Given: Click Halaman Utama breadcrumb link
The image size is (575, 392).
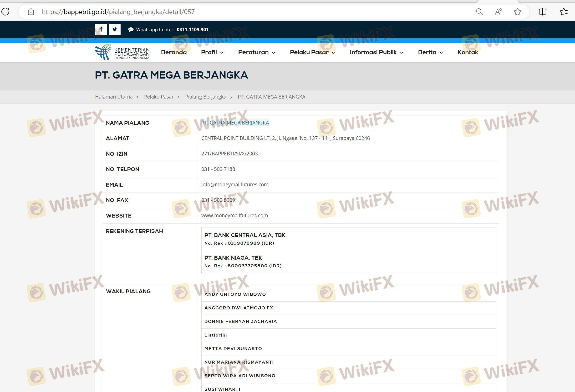Looking at the screenshot, I should coord(114,97).
